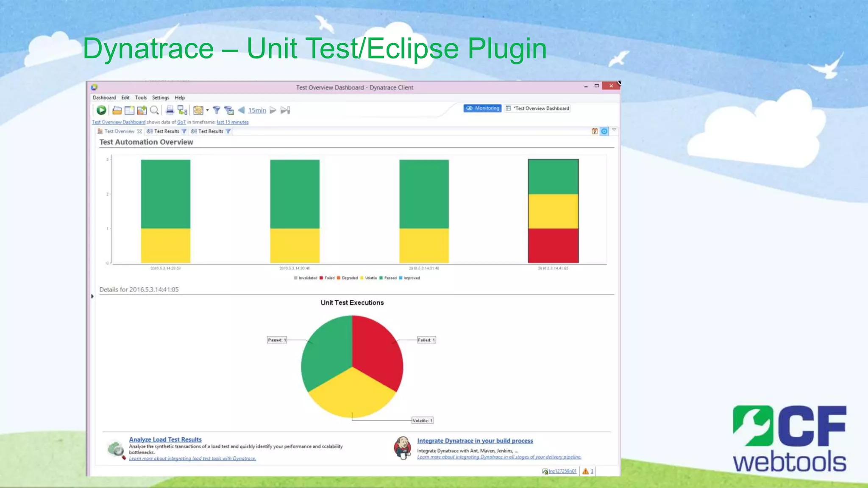Image resolution: width=868 pixels, height=488 pixels.
Task: Open the Analyze Load Test Results link
Action: (x=165, y=439)
